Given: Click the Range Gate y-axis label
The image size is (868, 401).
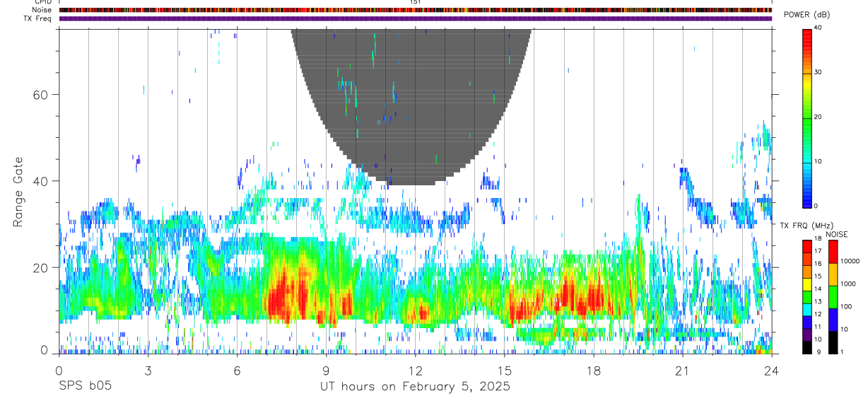Looking at the screenshot, I should pos(19,191).
